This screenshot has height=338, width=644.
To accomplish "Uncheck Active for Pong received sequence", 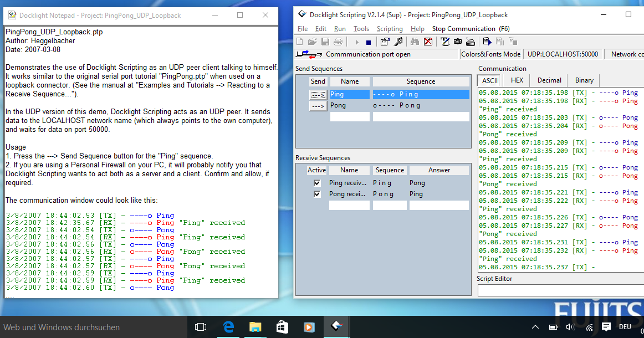I will tap(317, 194).
